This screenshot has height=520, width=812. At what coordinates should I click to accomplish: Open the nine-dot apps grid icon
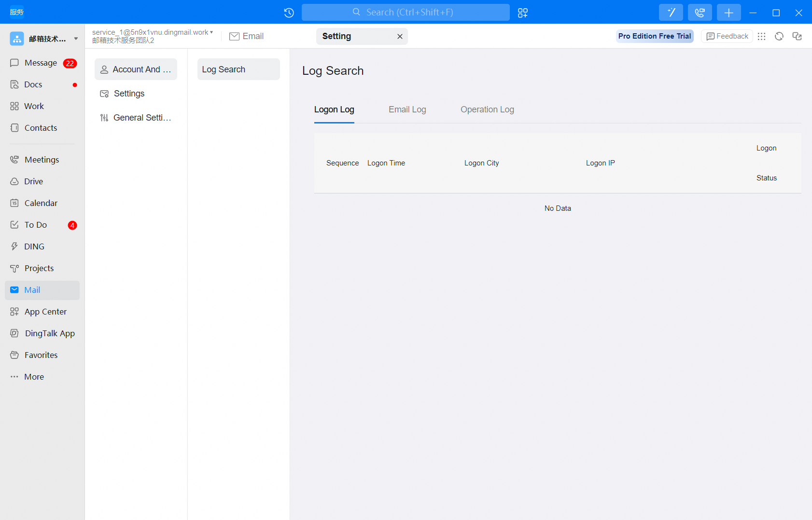point(761,36)
